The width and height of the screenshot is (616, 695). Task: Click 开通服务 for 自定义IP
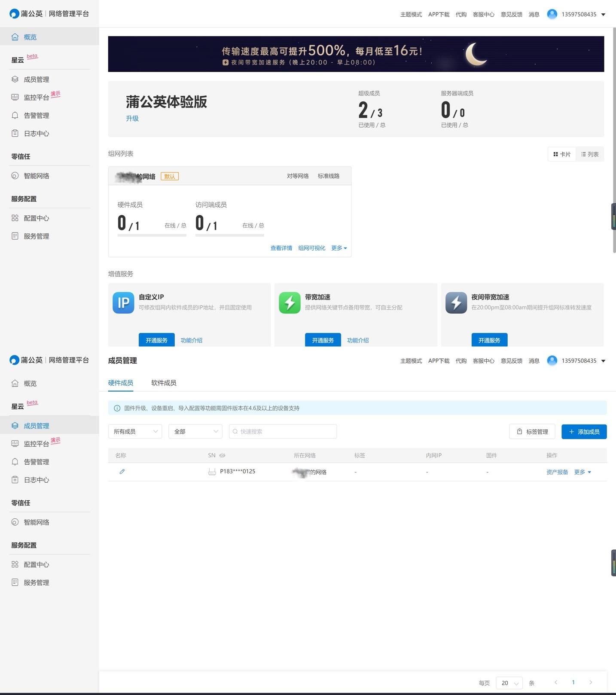coord(156,340)
